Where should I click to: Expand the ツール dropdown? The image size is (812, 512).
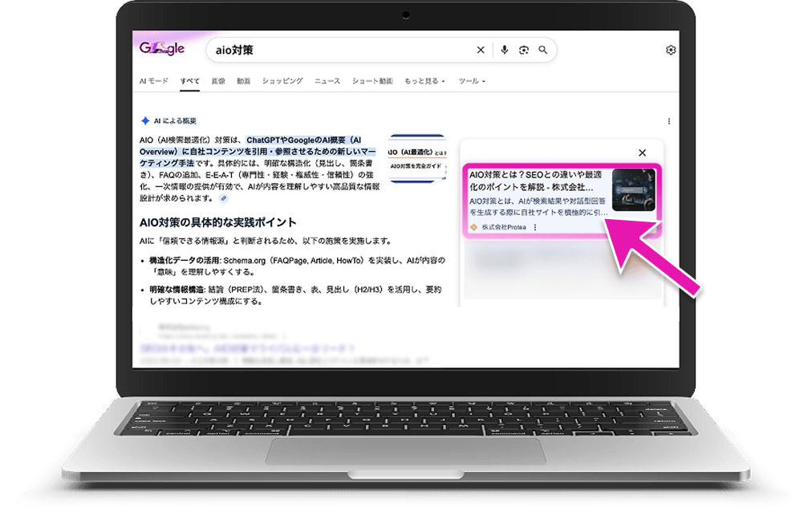[471, 81]
